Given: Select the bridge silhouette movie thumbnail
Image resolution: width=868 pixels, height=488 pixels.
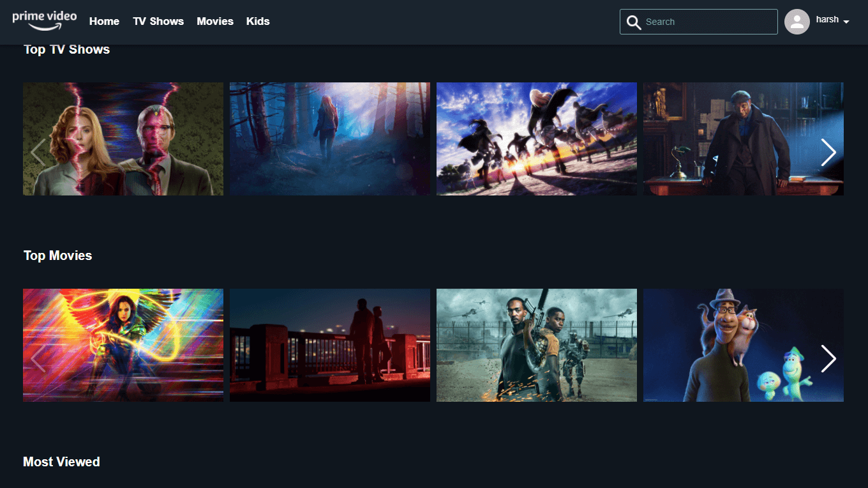Looking at the screenshot, I should pyautogui.click(x=329, y=345).
